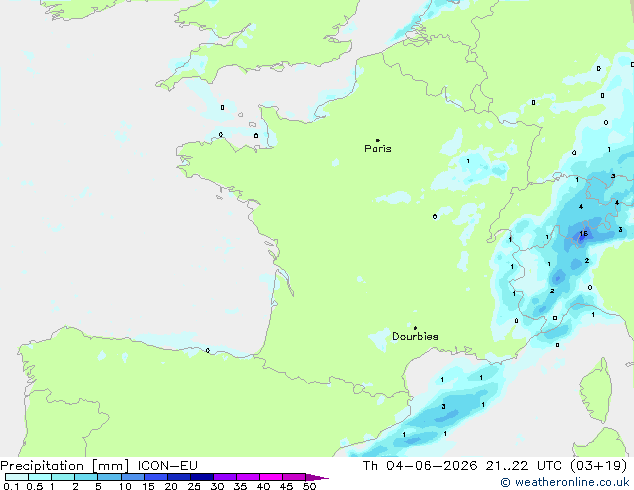
Task: Select the 35–40 mm legend color swatch
Action: point(248,477)
